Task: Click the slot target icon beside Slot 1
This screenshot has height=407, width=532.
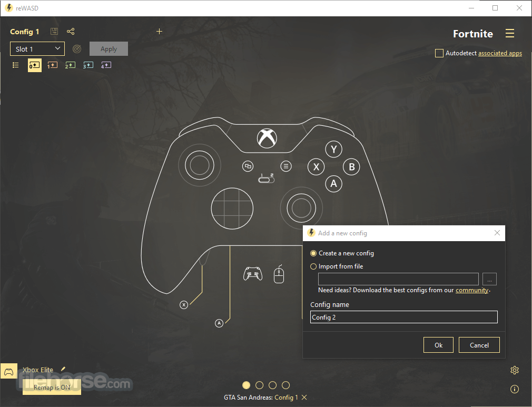Action: [77, 49]
